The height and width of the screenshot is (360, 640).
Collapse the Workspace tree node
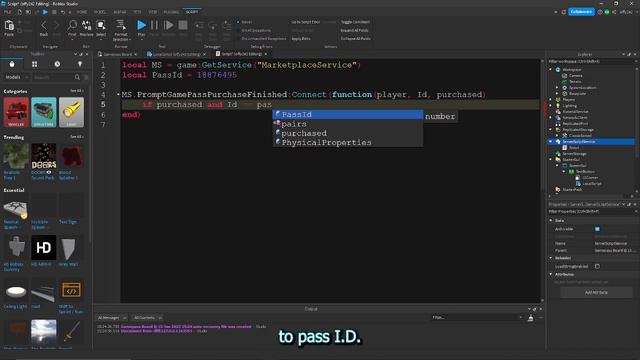[551, 70]
